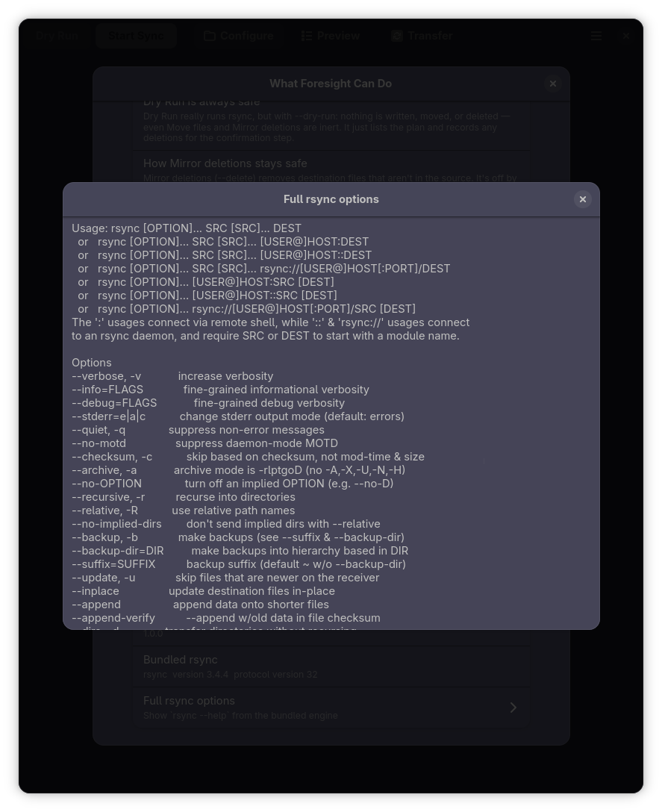Click the Options section heading
The image size is (662, 812).
point(92,363)
